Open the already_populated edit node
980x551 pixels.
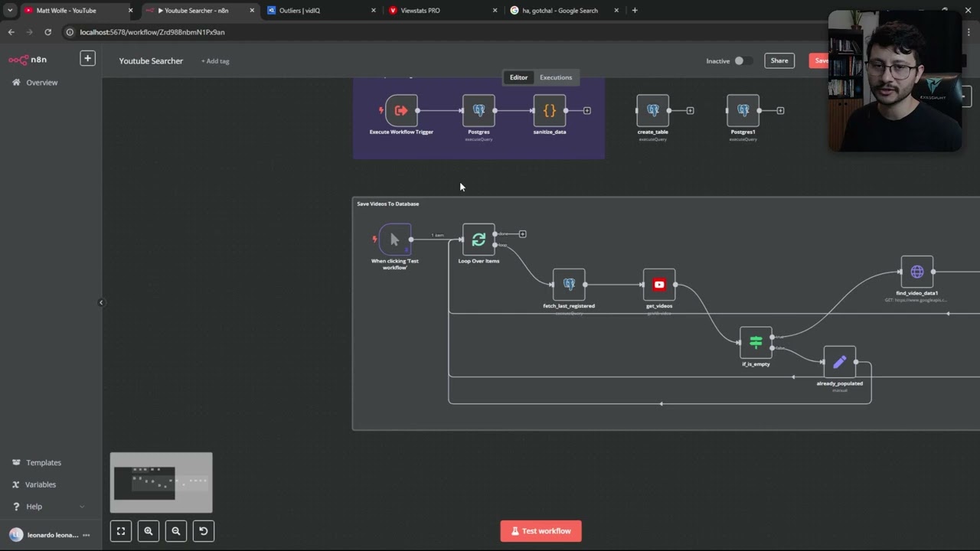840,361
